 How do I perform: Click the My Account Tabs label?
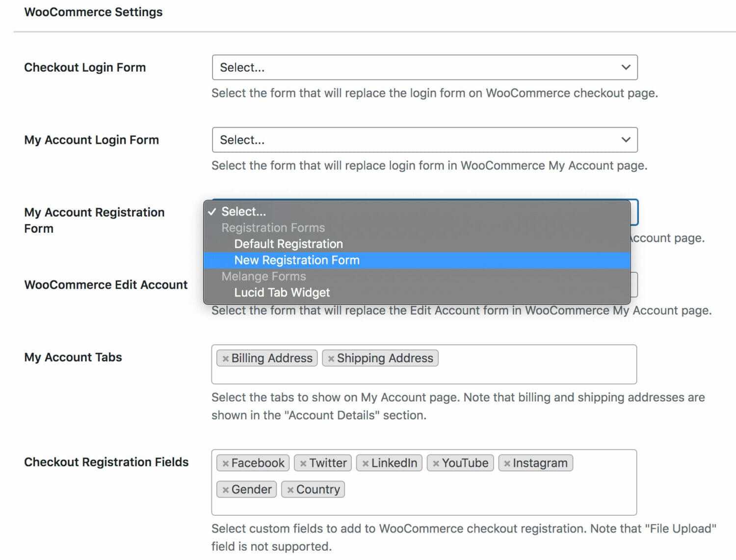[x=73, y=357]
